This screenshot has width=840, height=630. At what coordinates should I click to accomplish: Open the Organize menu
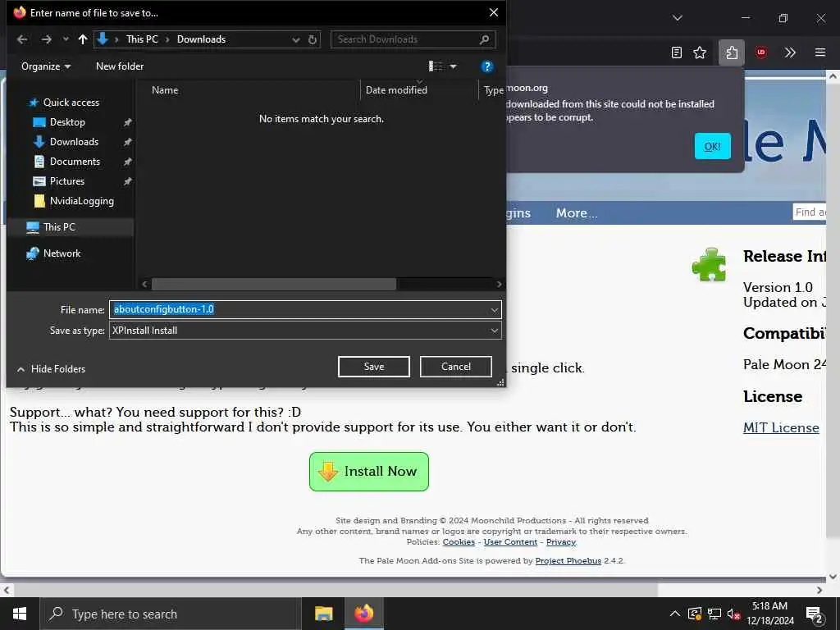46,66
